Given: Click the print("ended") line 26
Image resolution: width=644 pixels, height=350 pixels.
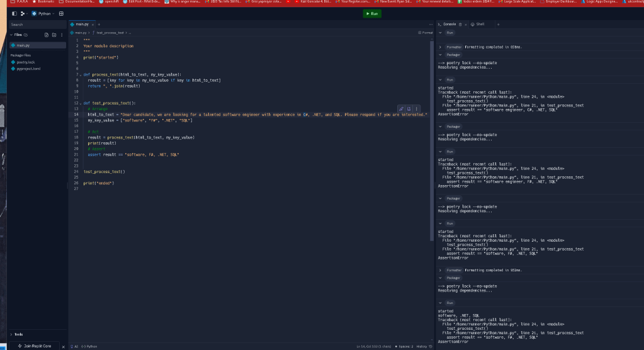Looking at the screenshot, I should (x=99, y=183).
